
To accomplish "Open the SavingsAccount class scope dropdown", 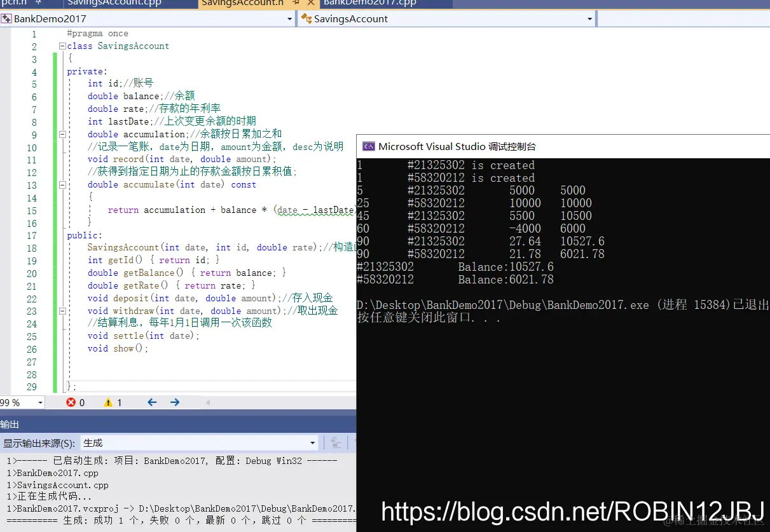I will tap(589, 19).
